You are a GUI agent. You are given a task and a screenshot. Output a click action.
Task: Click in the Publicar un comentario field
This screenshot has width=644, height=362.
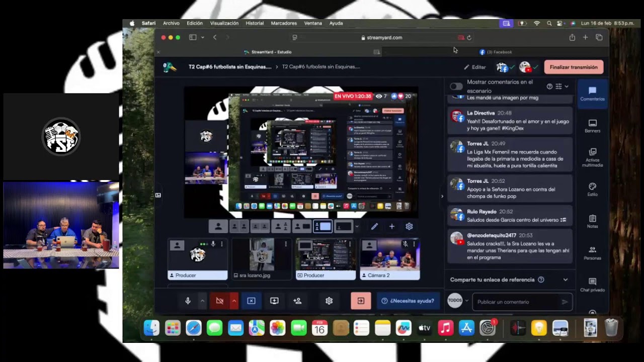(522, 302)
